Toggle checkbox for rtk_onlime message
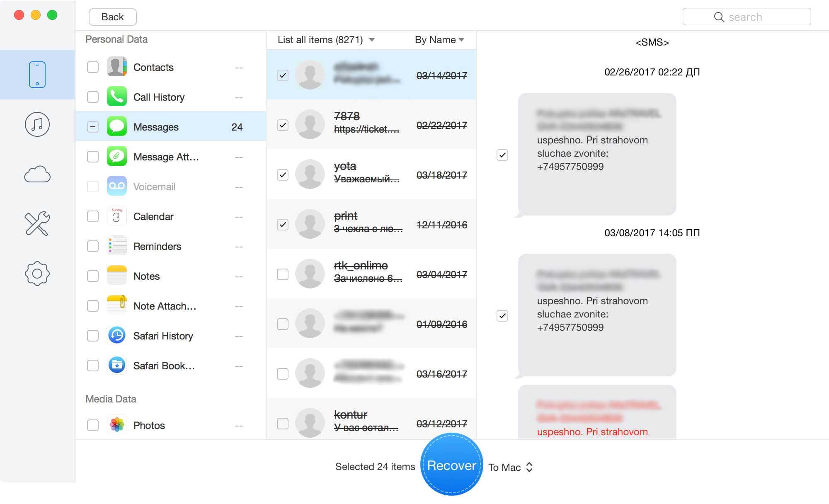This screenshot has height=504, width=829. pos(282,274)
